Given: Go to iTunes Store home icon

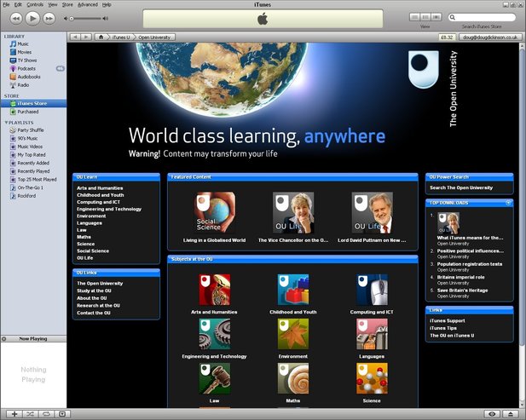Looking at the screenshot, I should pyautogui.click(x=101, y=37).
